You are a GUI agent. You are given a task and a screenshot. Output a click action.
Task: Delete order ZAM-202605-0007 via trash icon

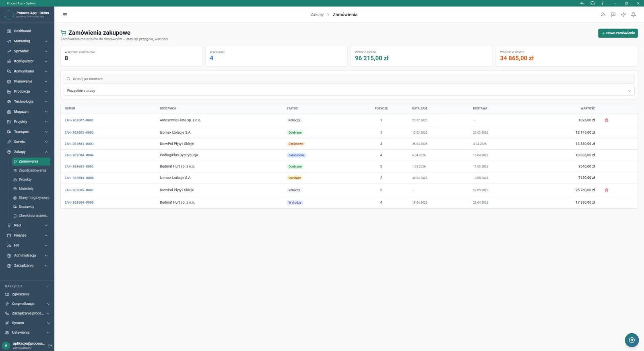(607, 190)
